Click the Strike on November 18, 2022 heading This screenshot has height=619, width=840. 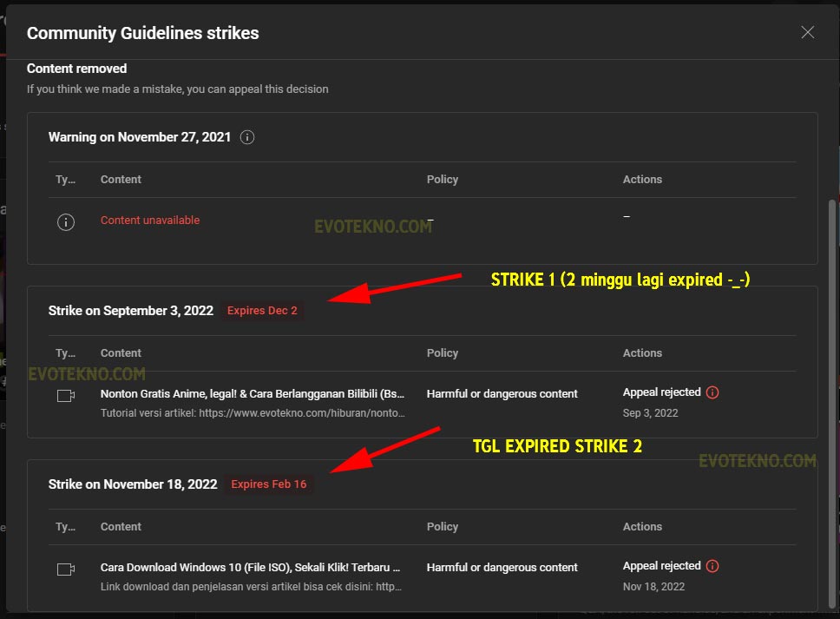point(133,484)
